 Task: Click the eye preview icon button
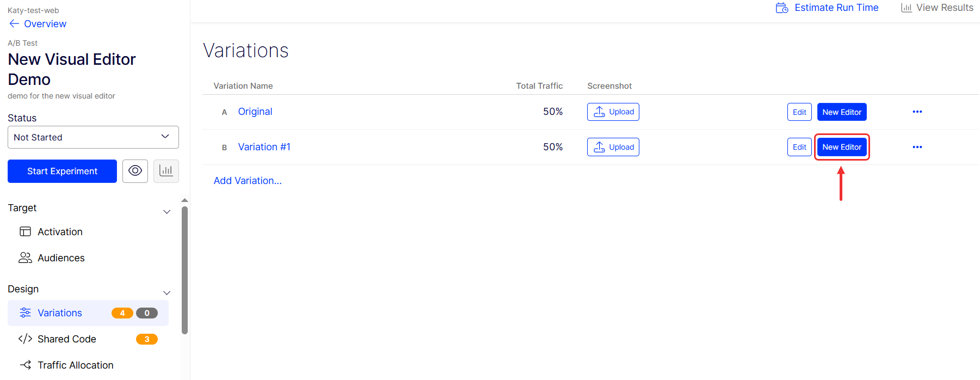pyautogui.click(x=135, y=171)
